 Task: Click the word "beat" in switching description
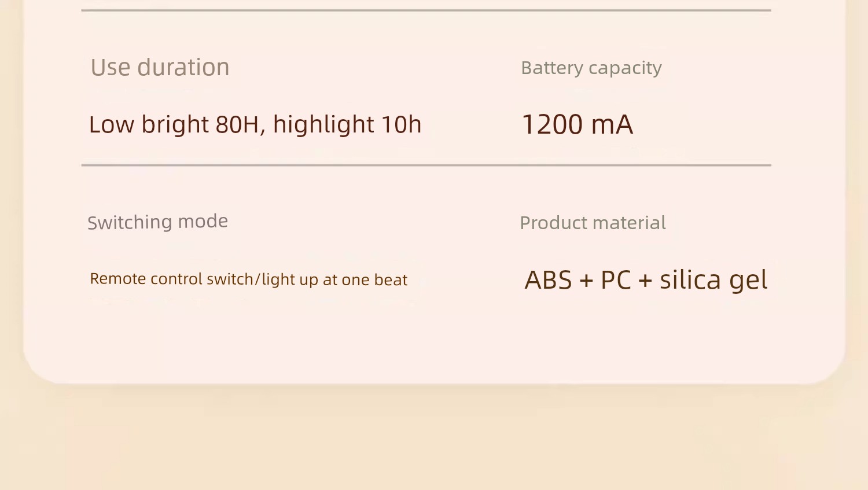pyautogui.click(x=391, y=280)
